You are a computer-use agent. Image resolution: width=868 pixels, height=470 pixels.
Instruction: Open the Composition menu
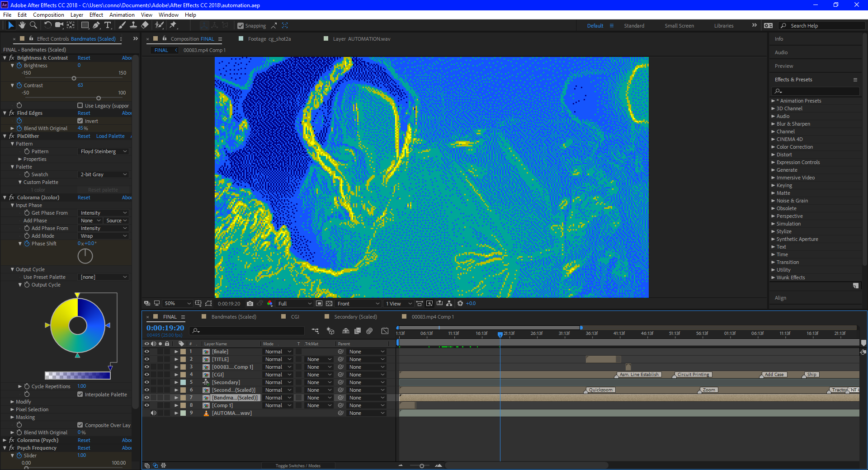coord(48,15)
